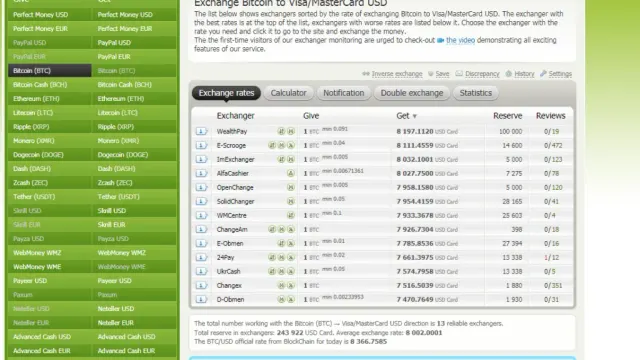640x360 pixels.
Task: Switch to the Calculator tab
Action: (x=288, y=93)
